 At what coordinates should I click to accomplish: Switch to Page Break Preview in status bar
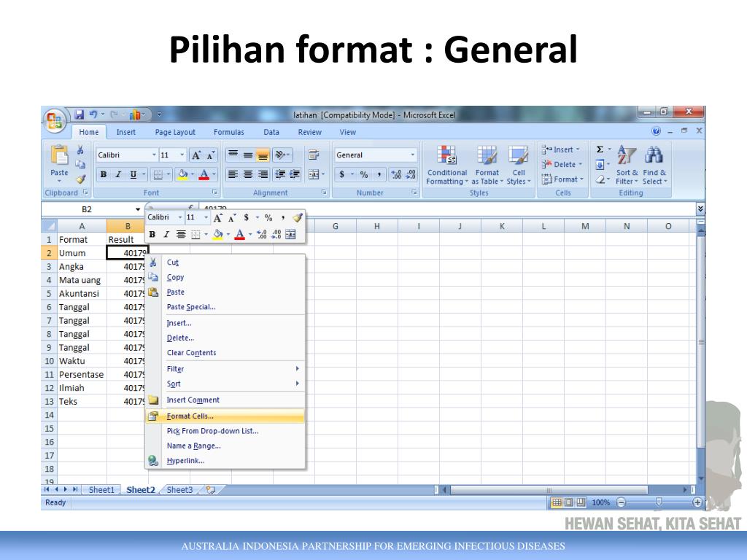coord(581,502)
